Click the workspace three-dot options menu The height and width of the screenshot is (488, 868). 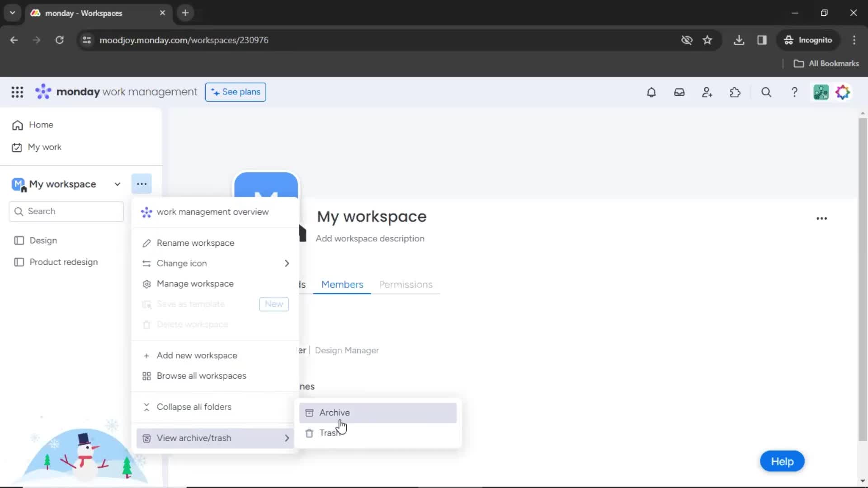click(142, 184)
